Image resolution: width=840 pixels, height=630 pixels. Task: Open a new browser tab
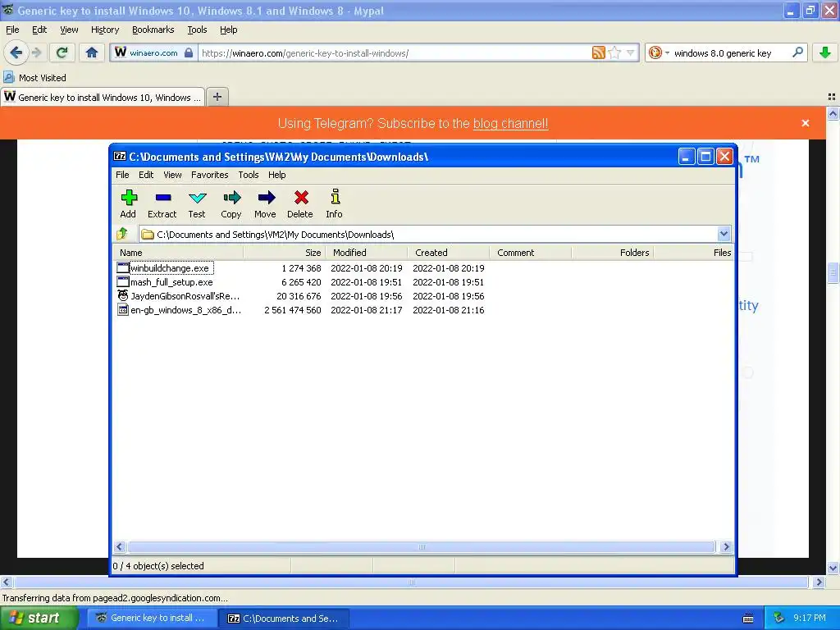point(217,97)
